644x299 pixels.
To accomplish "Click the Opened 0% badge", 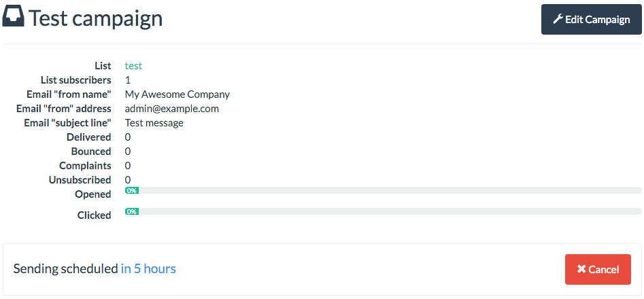I will click(132, 190).
